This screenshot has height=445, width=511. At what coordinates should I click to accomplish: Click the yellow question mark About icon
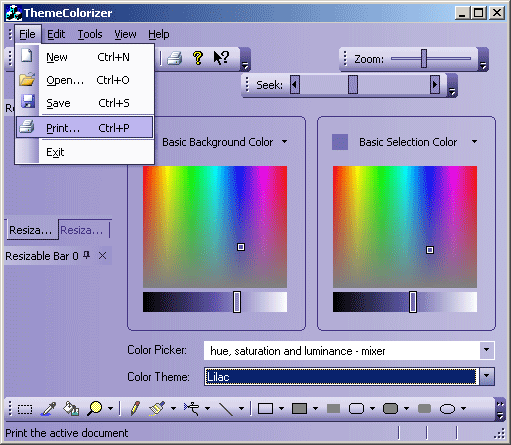click(198, 58)
